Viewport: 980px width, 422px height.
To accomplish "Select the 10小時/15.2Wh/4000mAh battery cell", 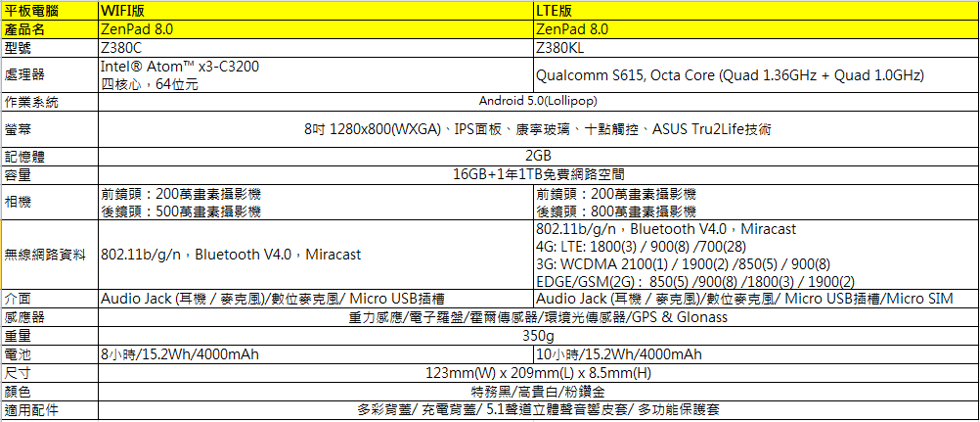I will tap(755, 355).
